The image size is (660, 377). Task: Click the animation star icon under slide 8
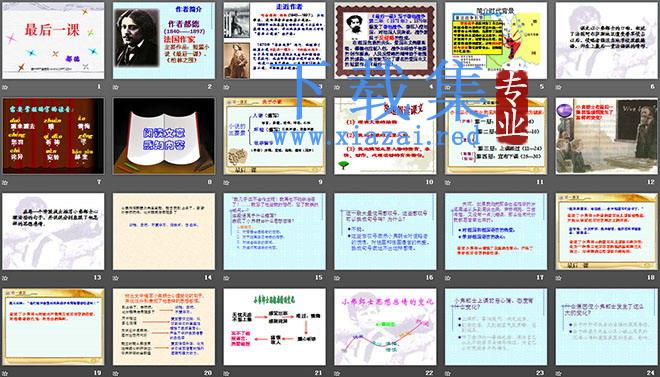point(116,182)
